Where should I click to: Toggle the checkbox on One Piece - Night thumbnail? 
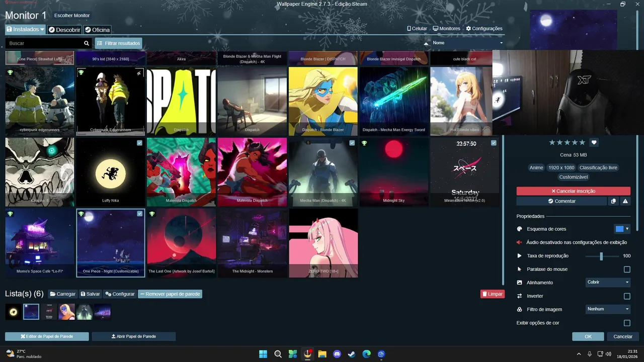(139, 214)
